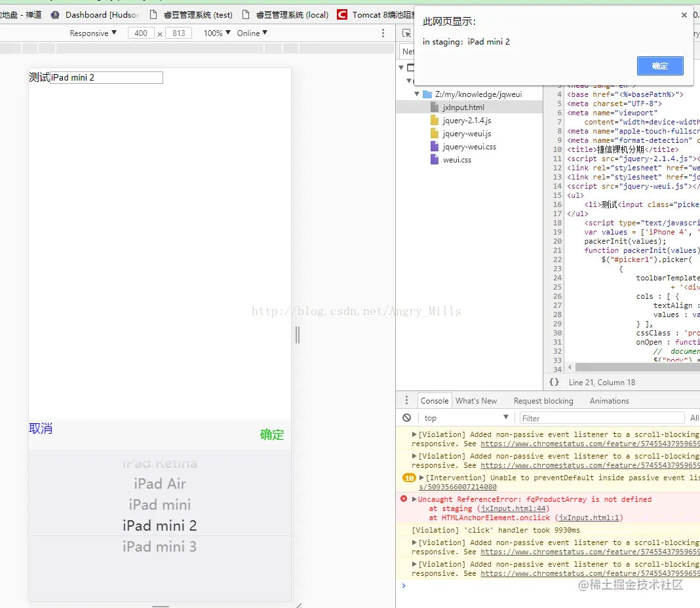Open the Online throttling dropdown
The height and width of the screenshot is (608, 700).
point(252,33)
